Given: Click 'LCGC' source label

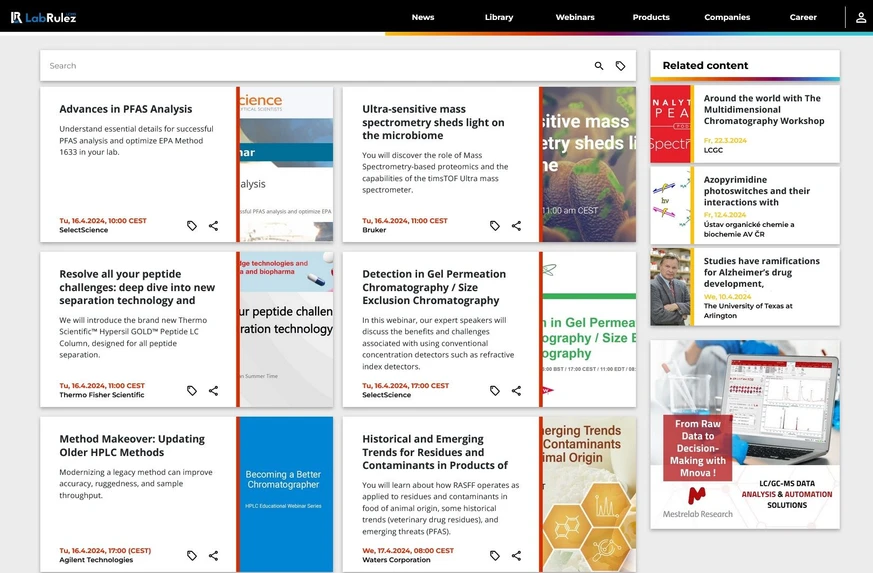Looking at the screenshot, I should (x=713, y=150).
